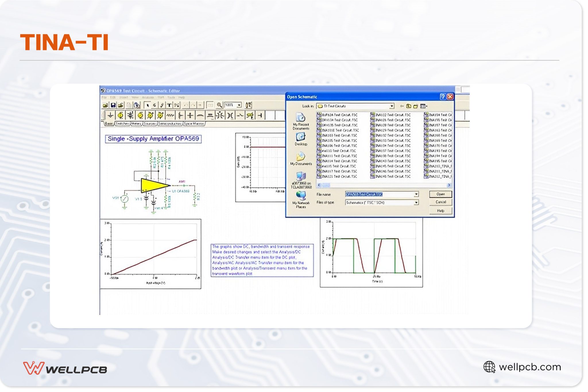Open the zoom level percentage dropdown
This screenshot has height=392, width=588.
[239, 105]
